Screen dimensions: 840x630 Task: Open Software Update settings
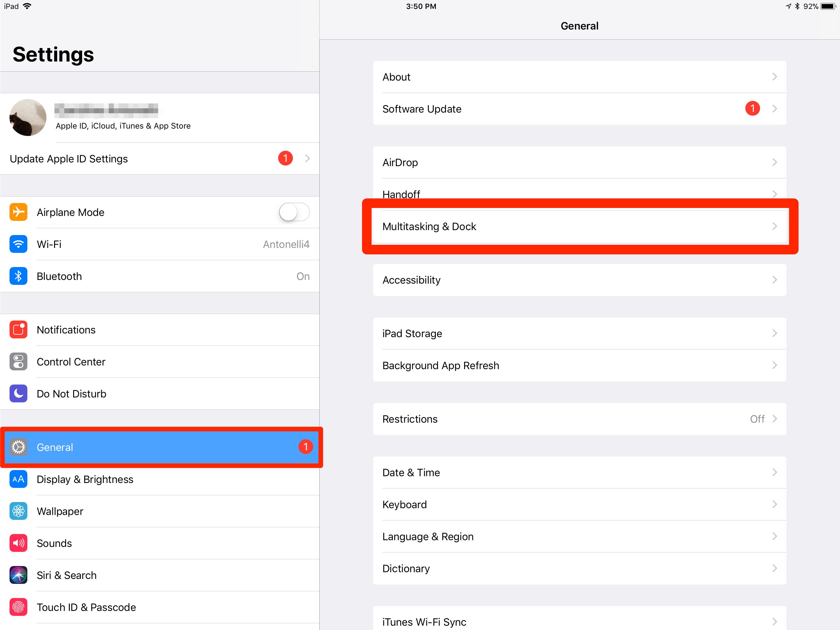tap(580, 109)
